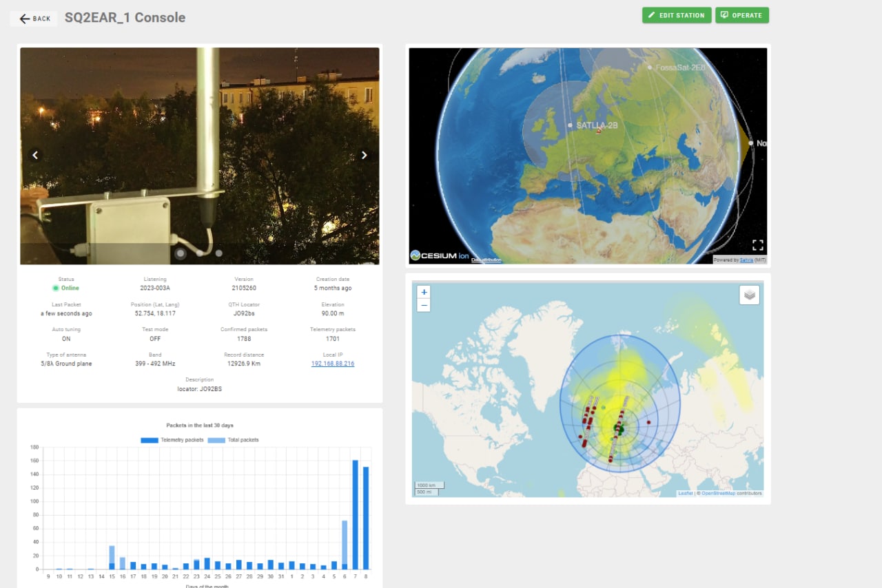This screenshot has width=882, height=588.
Task: Zoom in on the Leaflet map
Action: tap(424, 292)
